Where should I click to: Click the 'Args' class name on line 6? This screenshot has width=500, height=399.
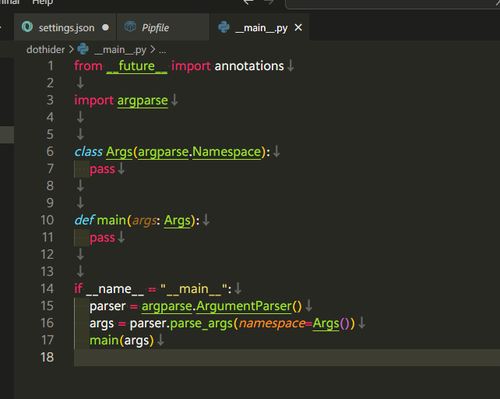coord(119,152)
